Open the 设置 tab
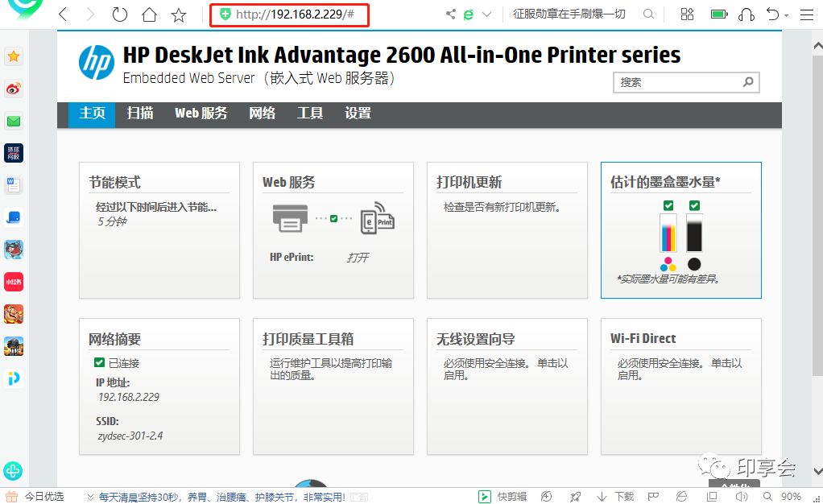This screenshot has height=504, width=823. [358, 114]
